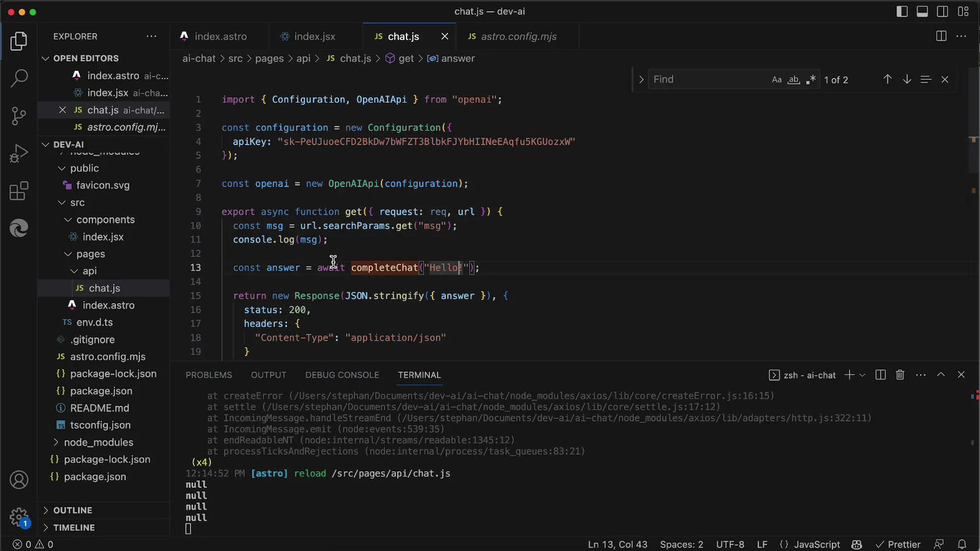Select the TERMINAL panel tab
The width and height of the screenshot is (980, 551).
419,375
